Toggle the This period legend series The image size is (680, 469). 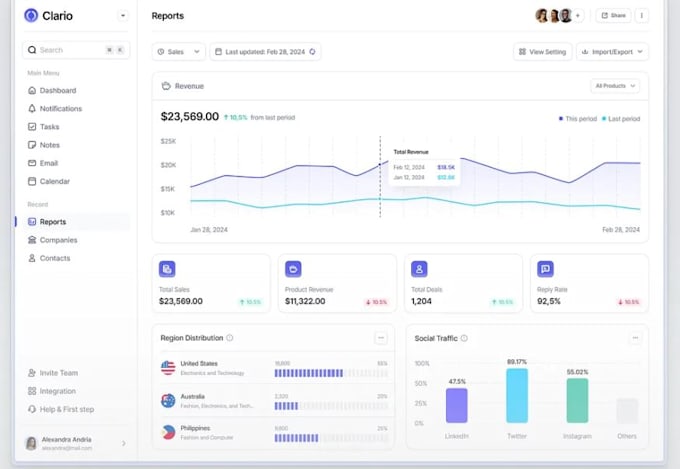[577, 119]
